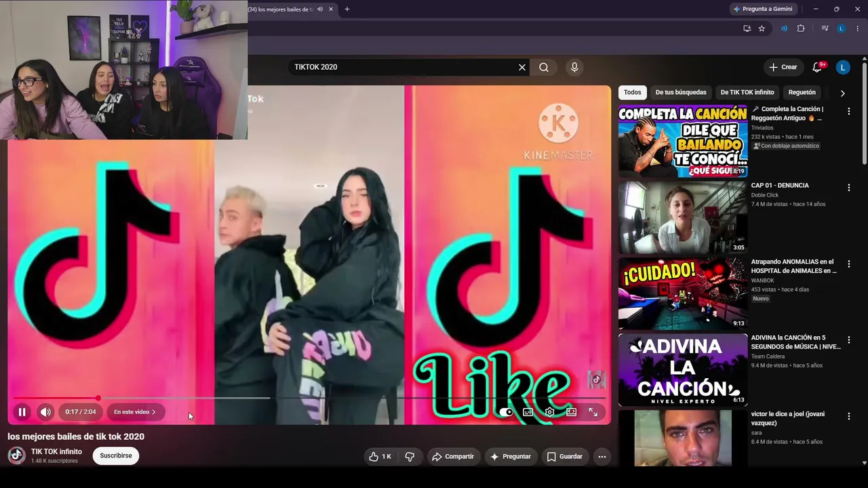Select the 'De TIK TOK infinito' chip
The width and height of the screenshot is (868, 488).
(747, 92)
